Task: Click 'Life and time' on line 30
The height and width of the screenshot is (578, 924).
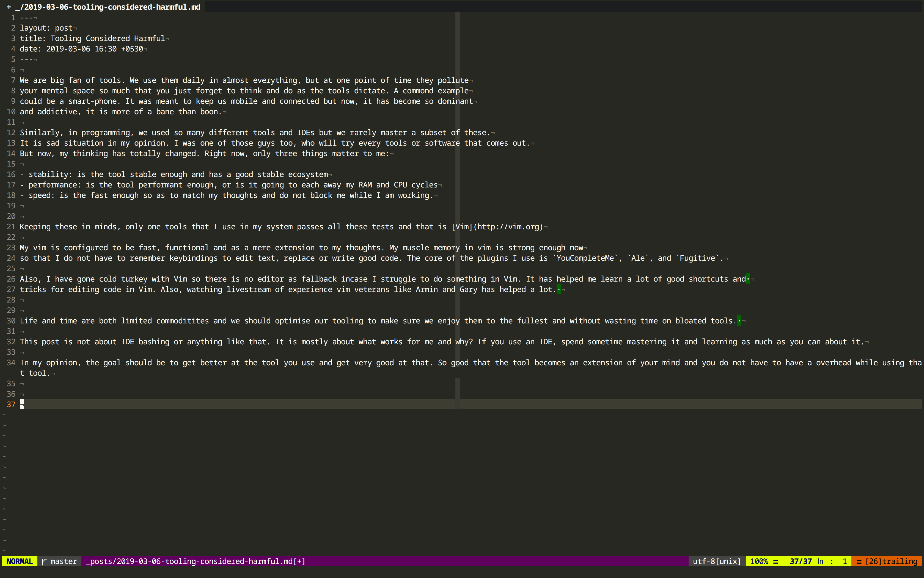Action: click(x=48, y=321)
